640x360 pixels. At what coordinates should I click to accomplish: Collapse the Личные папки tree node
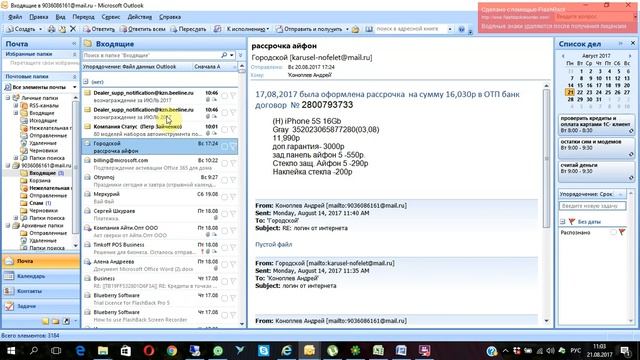[x=8, y=98]
